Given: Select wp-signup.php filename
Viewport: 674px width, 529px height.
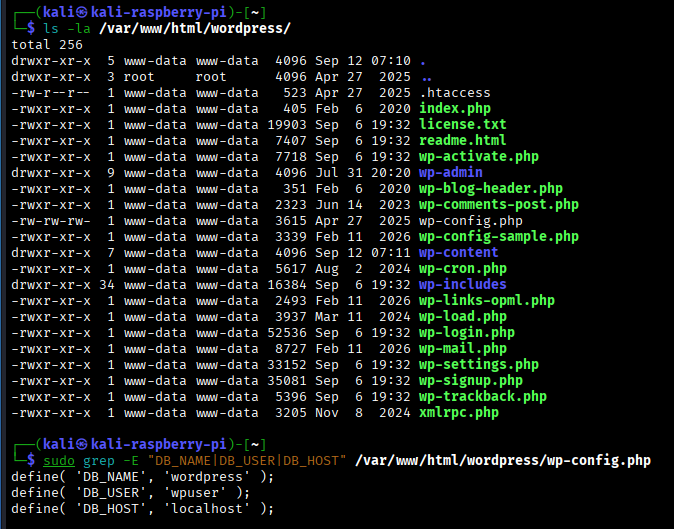Looking at the screenshot, I should click(471, 381).
